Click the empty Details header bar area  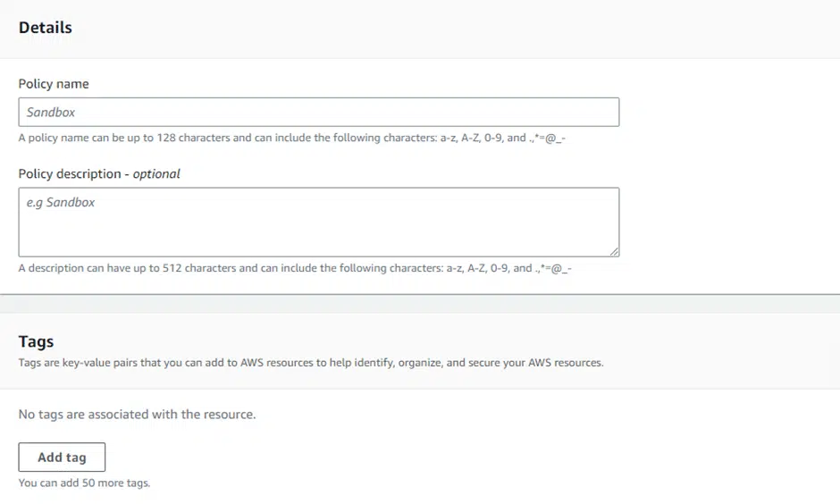(456, 28)
